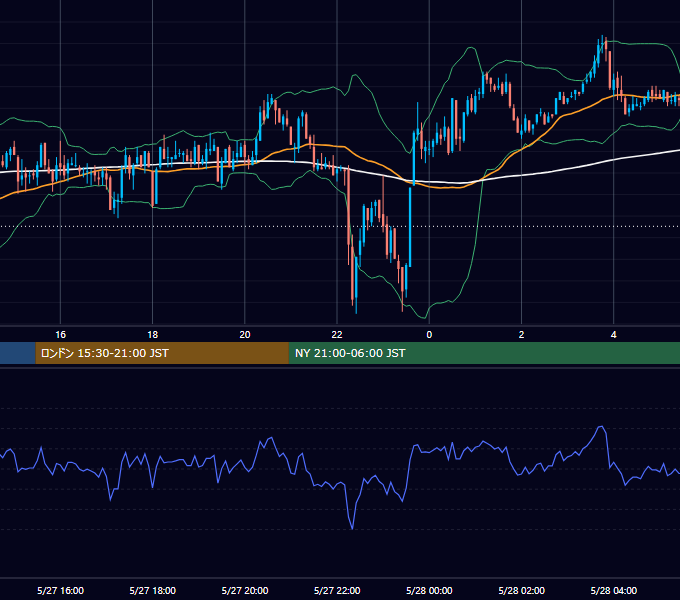Click the 2 hour label on price chart axis

coord(521,335)
